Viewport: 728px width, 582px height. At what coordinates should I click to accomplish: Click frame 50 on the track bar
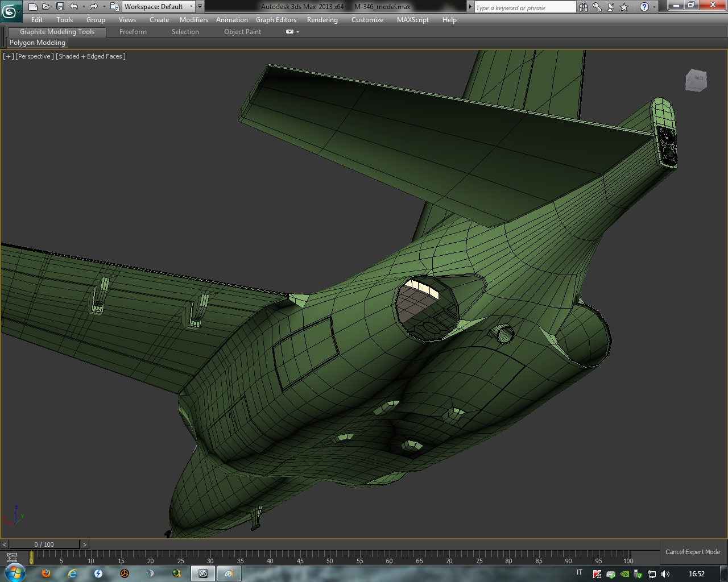point(330,559)
